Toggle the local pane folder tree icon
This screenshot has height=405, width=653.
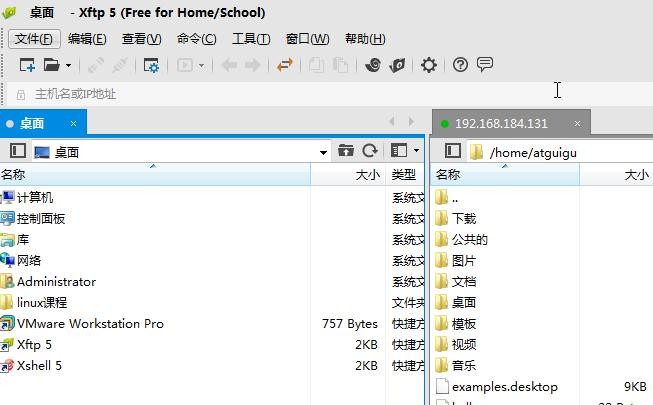pyautogui.click(x=17, y=151)
